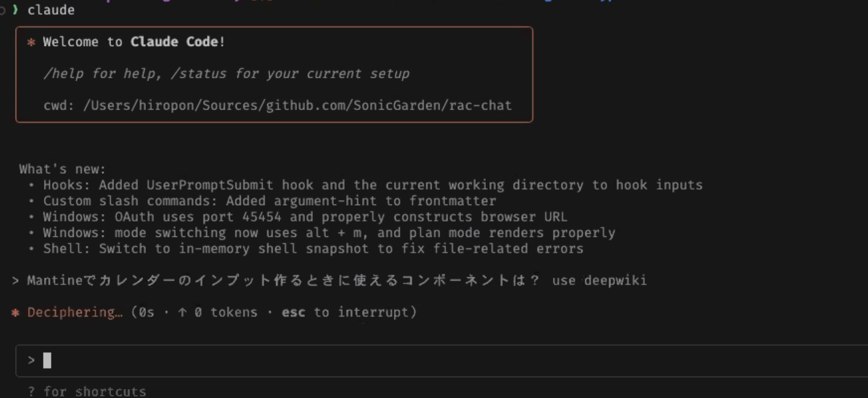Click the up arrow beside 0 tokens
Image resolution: width=868 pixels, height=398 pixels.
pyautogui.click(x=182, y=312)
